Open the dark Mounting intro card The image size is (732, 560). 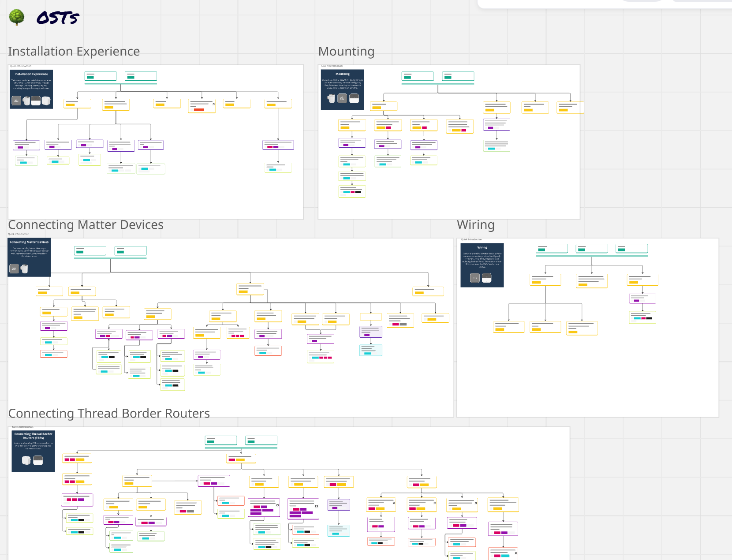(x=343, y=90)
